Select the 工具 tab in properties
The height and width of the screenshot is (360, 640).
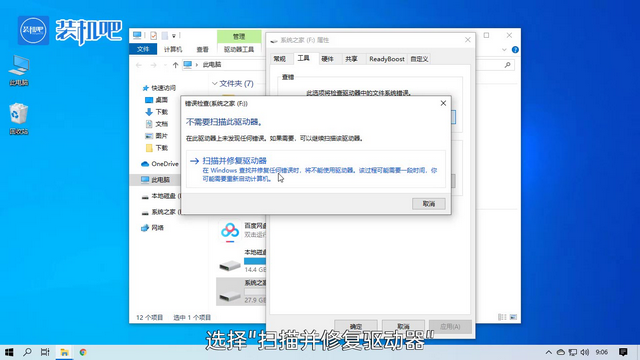point(303,58)
